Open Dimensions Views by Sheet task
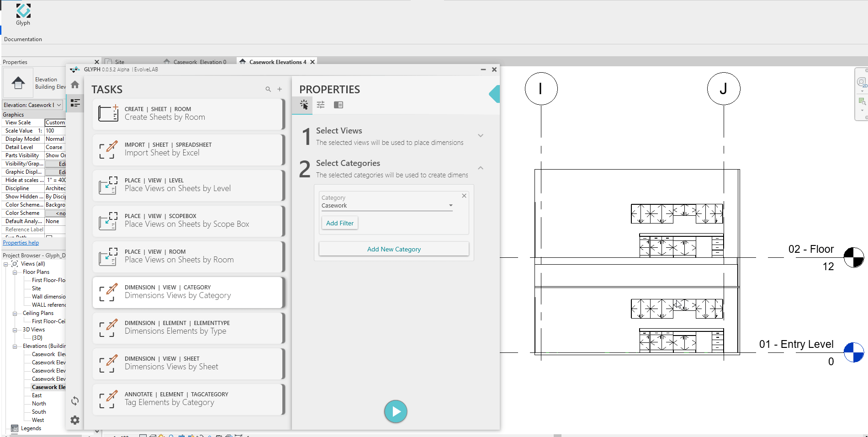868x437 pixels. (188, 363)
